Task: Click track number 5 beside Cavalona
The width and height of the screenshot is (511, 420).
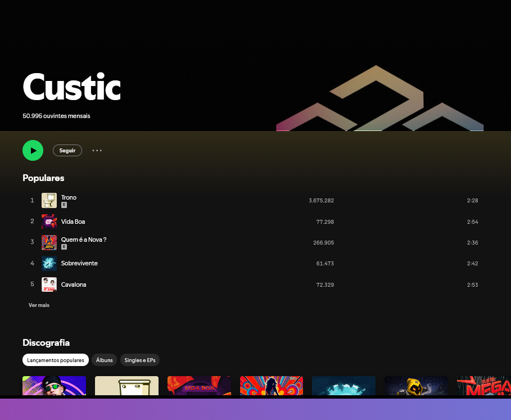Action: pos(32,284)
